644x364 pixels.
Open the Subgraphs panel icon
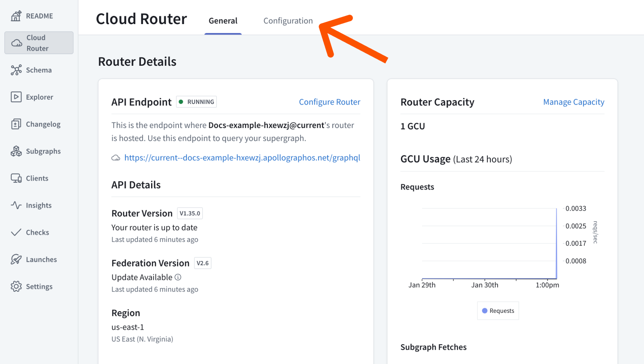(16, 151)
